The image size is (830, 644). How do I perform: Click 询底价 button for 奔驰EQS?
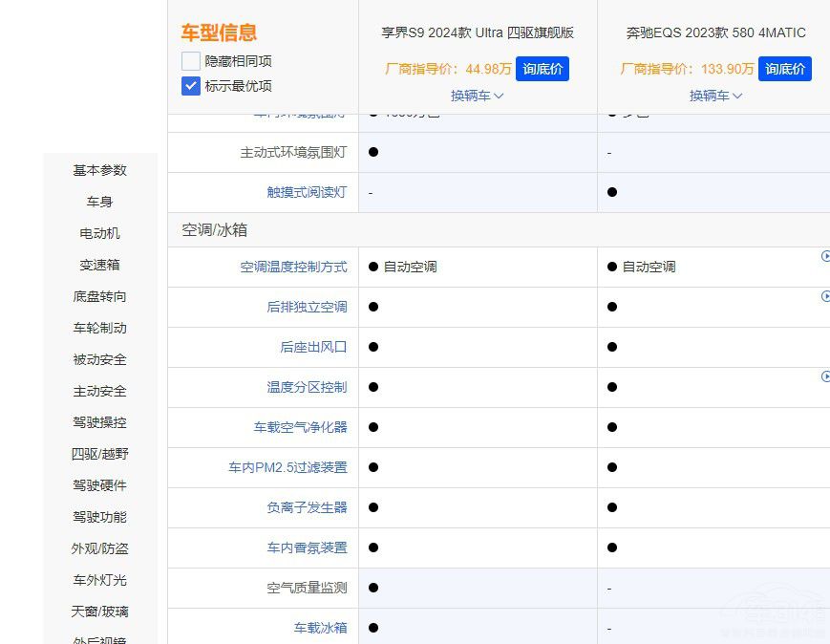(784, 69)
